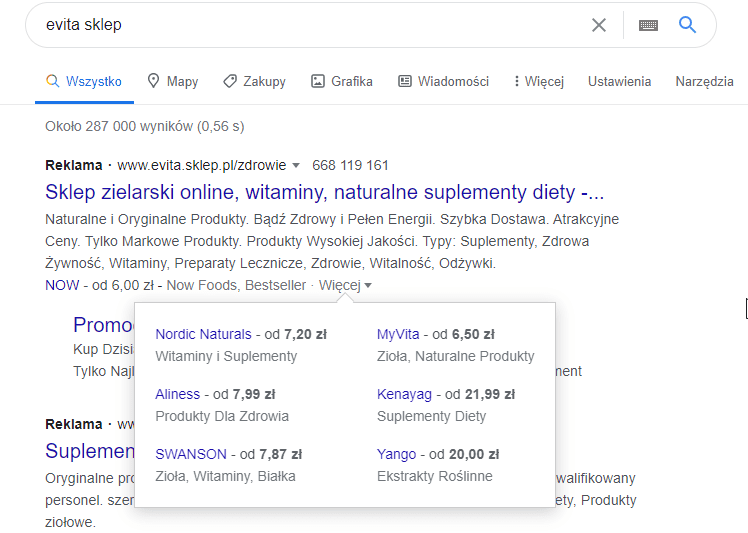Click the second ad headline starting Suplemen
Image resolution: width=748 pixels, height=533 pixels.
[90, 451]
